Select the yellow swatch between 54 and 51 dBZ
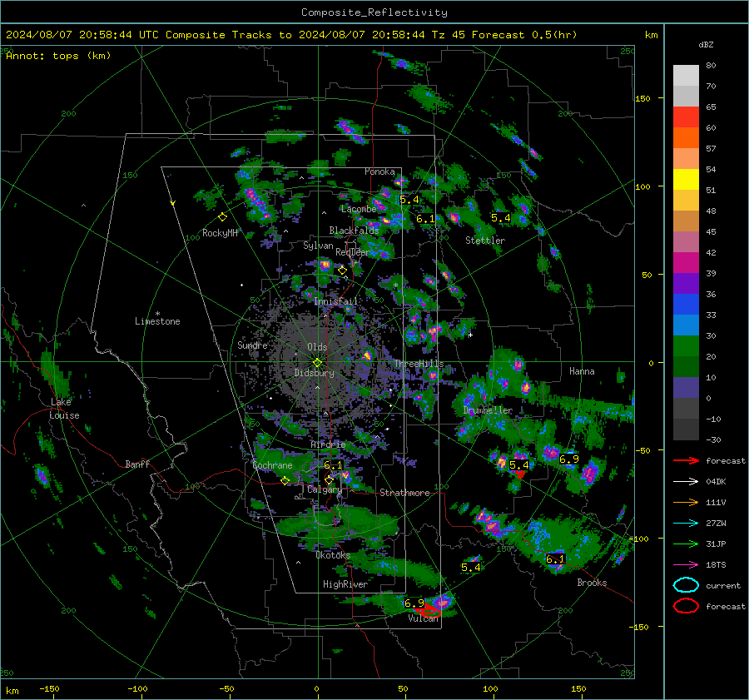Image resolution: width=749 pixels, height=700 pixels. point(686,179)
